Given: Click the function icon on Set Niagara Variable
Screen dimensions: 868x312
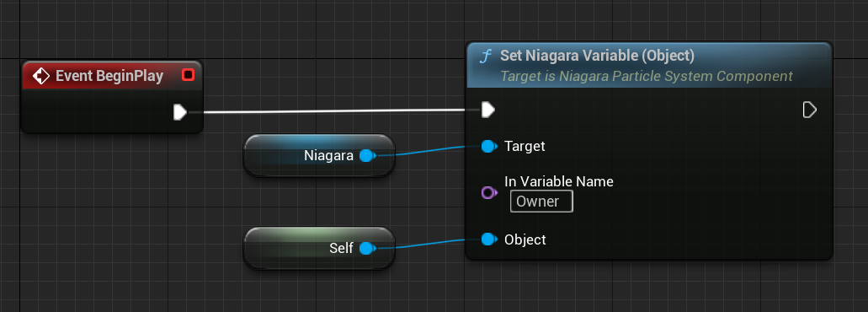Looking at the screenshot, I should pos(486,56).
